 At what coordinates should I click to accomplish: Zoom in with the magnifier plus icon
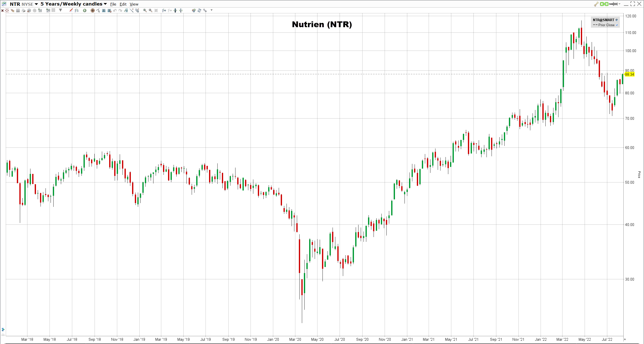pos(145,10)
